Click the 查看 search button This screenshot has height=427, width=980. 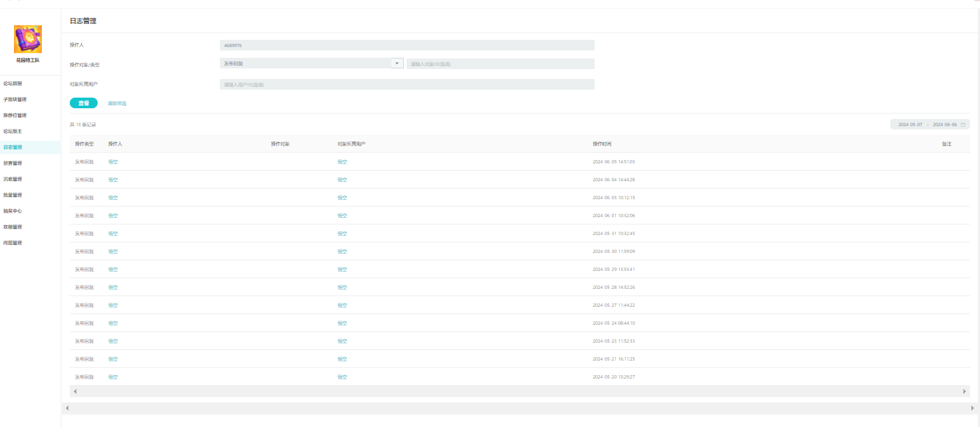pos(84,103)
